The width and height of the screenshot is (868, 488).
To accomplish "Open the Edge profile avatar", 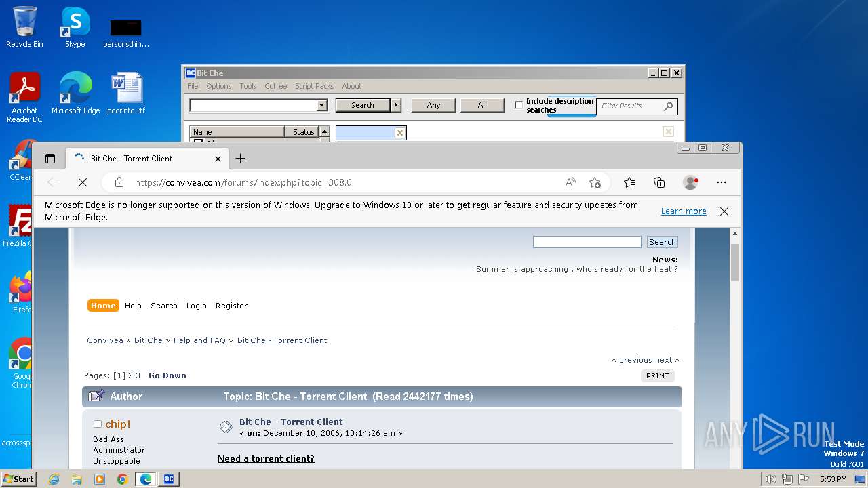I will (691, 182).
